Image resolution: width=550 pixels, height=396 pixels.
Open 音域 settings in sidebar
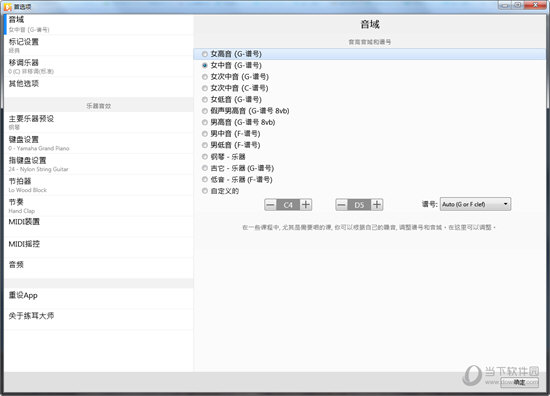point(99,25)
